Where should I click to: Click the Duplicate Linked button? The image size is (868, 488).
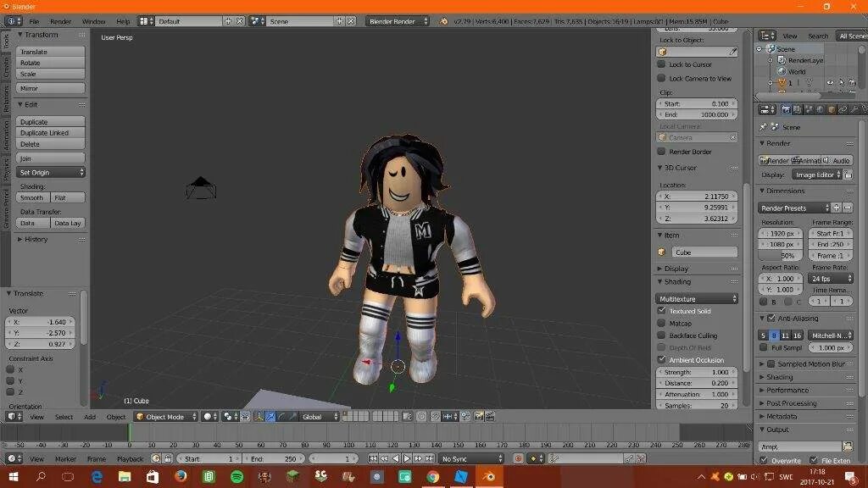(x=50, y=133)
